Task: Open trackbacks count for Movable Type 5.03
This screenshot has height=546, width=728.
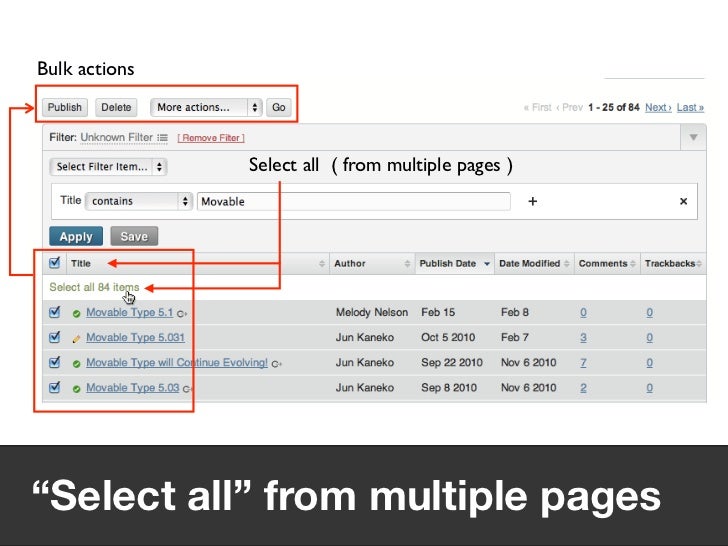Action: [x=650, y=388]
